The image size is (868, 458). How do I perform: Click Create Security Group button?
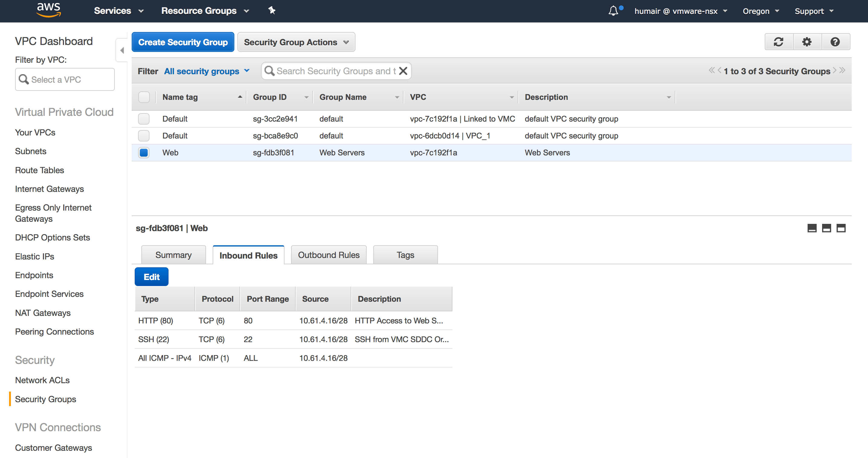(x=183, y=42)
